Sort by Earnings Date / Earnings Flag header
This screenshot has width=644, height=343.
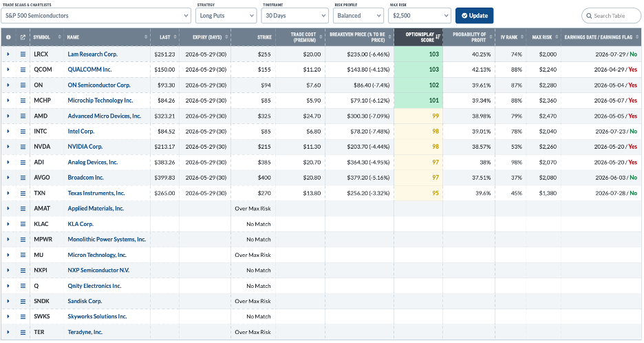coord(601,37)
